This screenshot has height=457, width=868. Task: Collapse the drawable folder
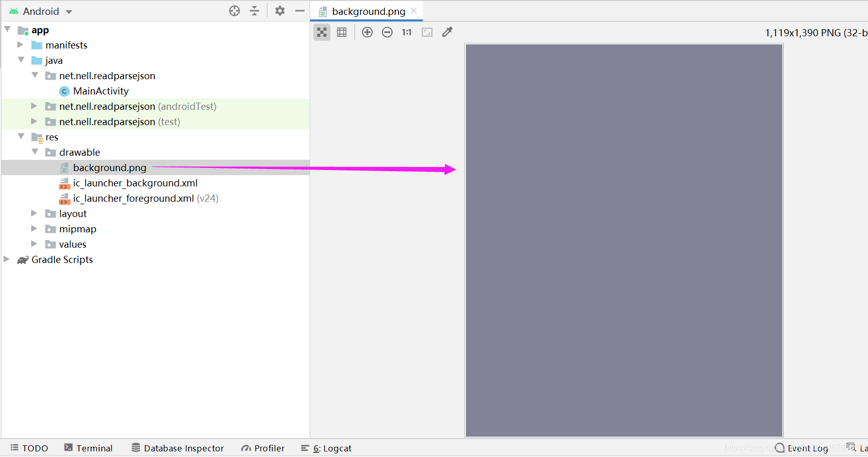[x=35, y=152]
